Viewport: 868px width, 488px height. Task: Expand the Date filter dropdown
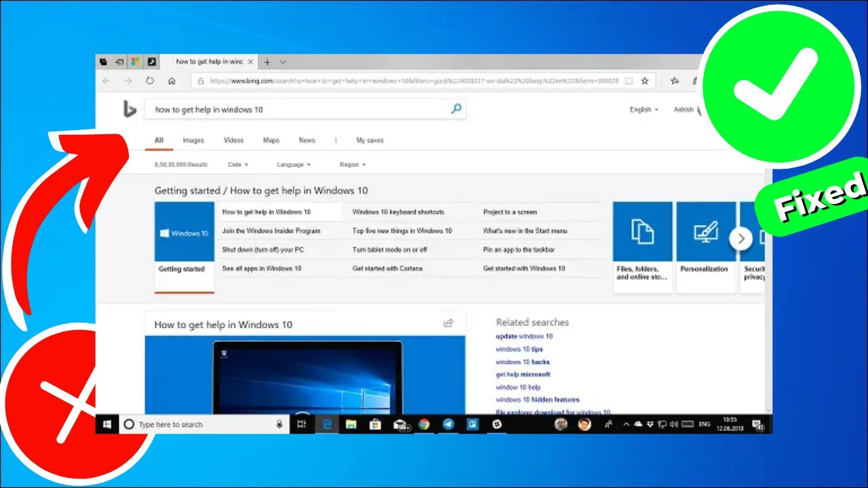pos(238,165)
